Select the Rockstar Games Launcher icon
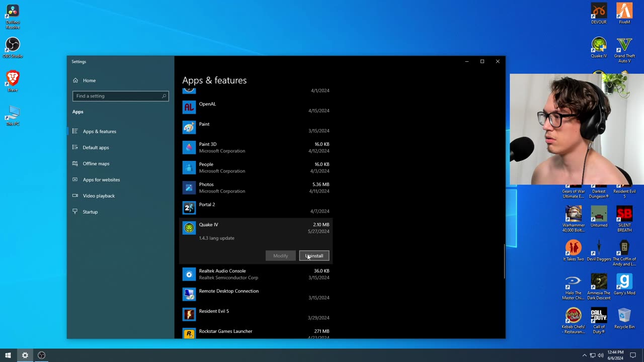Image resolution: width=644 pixels, height=362 pixels. pos(189,333)
